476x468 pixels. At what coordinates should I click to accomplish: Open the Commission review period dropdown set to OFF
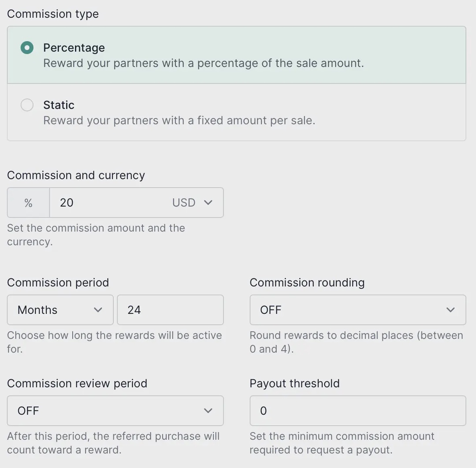[x=115, y=411]
